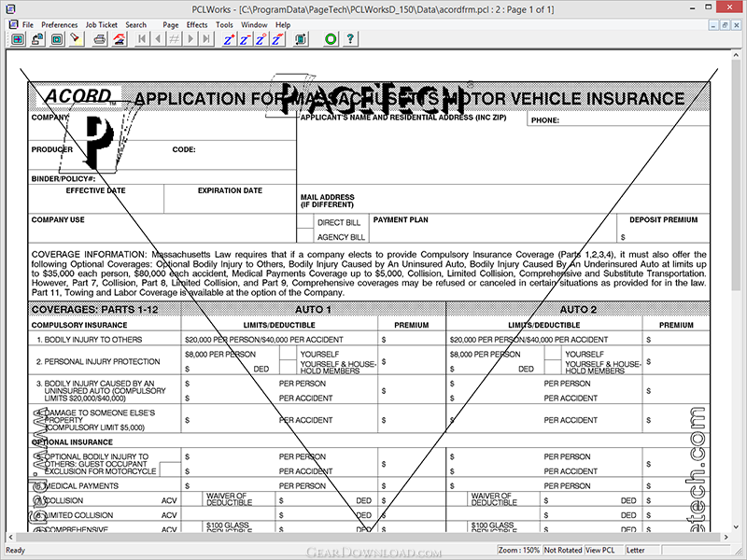The image size is (747, 560).
Task: Open the File menu
Action: pos(28,25)
